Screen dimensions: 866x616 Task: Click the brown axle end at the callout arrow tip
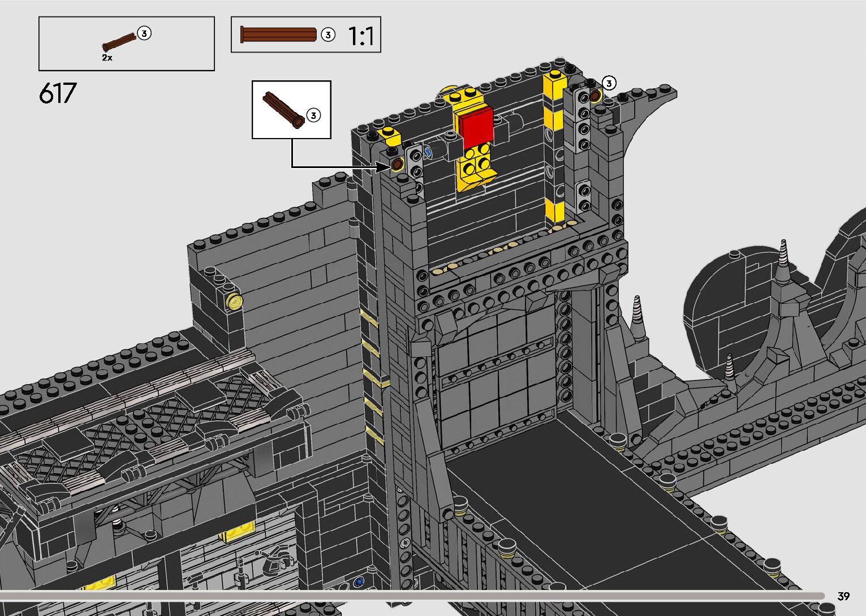(397, 165)
